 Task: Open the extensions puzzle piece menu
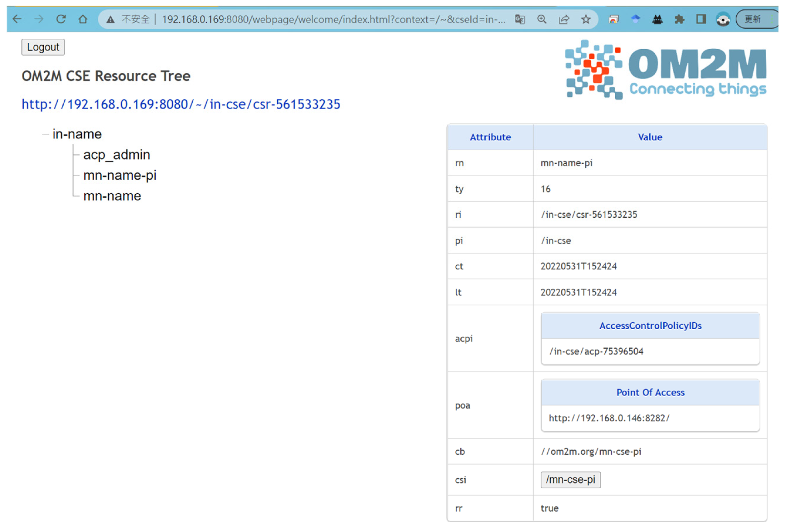click(x=679, y=19)
